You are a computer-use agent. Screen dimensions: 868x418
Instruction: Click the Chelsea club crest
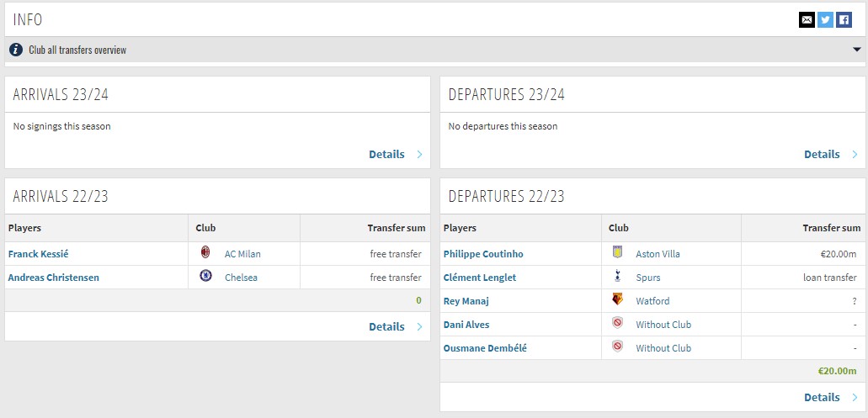coord(205,277)
